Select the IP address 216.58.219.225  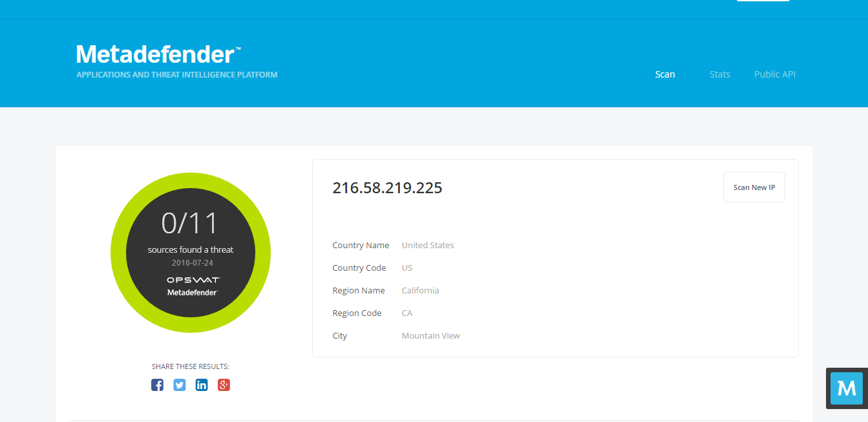(387, 188)
